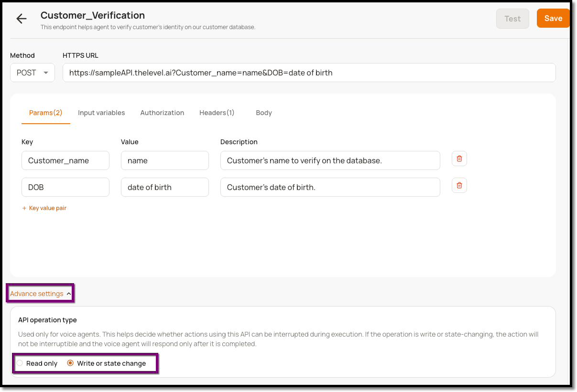Switch to the Params(2) tab

46,113
